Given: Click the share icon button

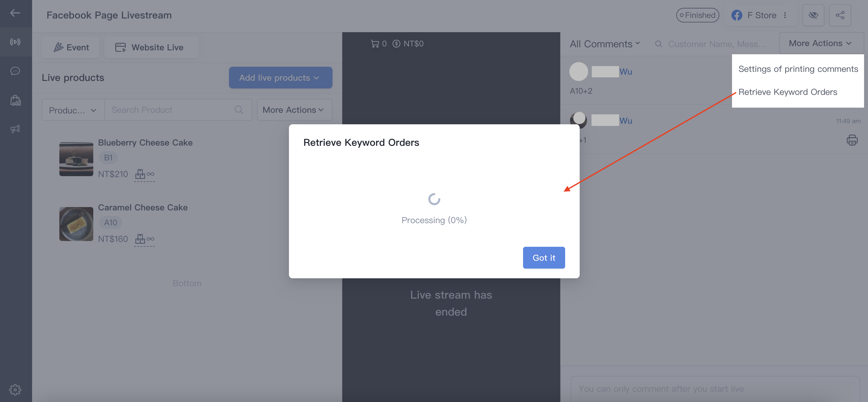Looking at the screenshot, I should 840,15.
